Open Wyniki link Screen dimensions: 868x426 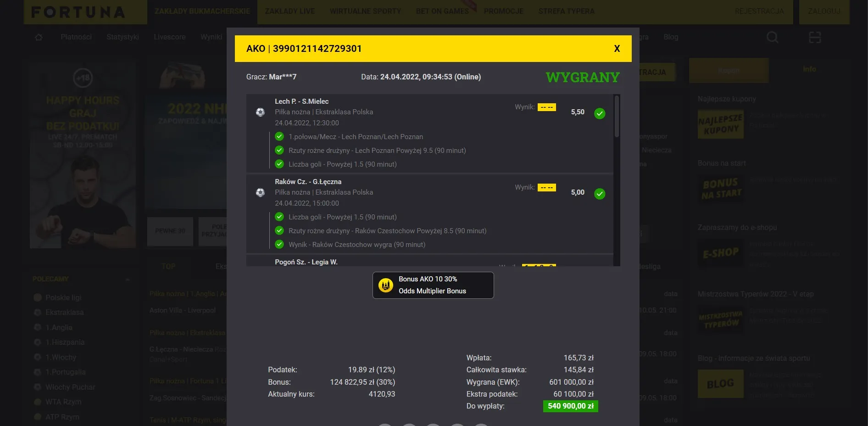pos(211,37)
